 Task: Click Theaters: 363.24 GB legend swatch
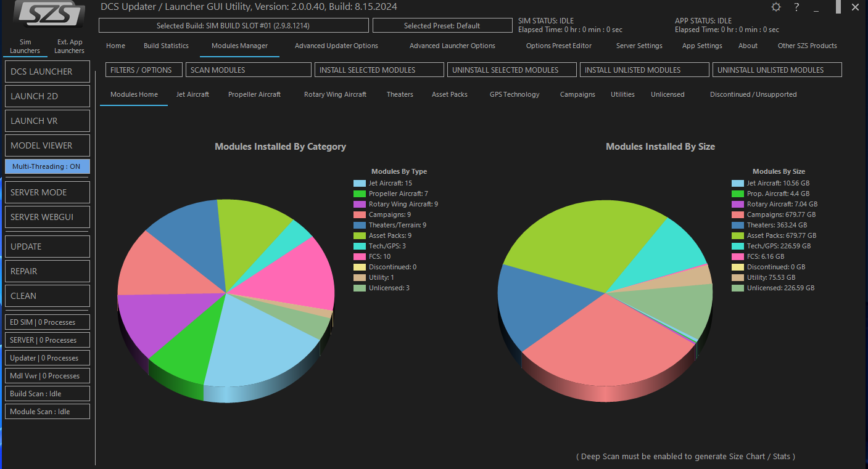738,225
